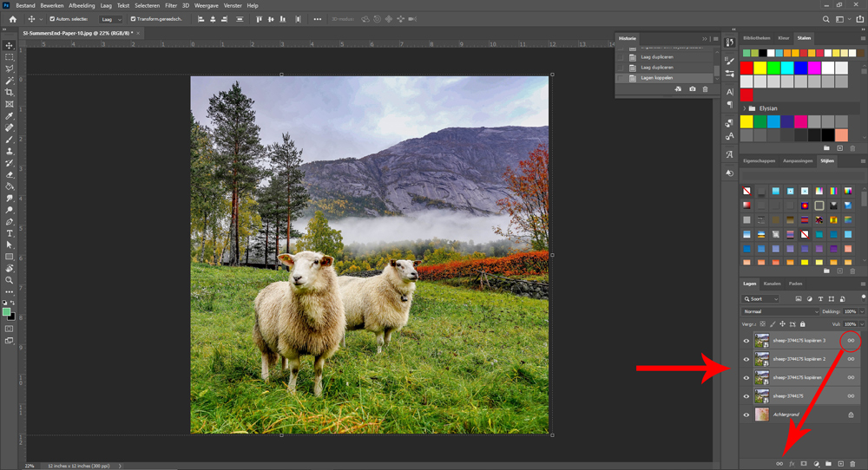Add a layer mask

point(804,464)
